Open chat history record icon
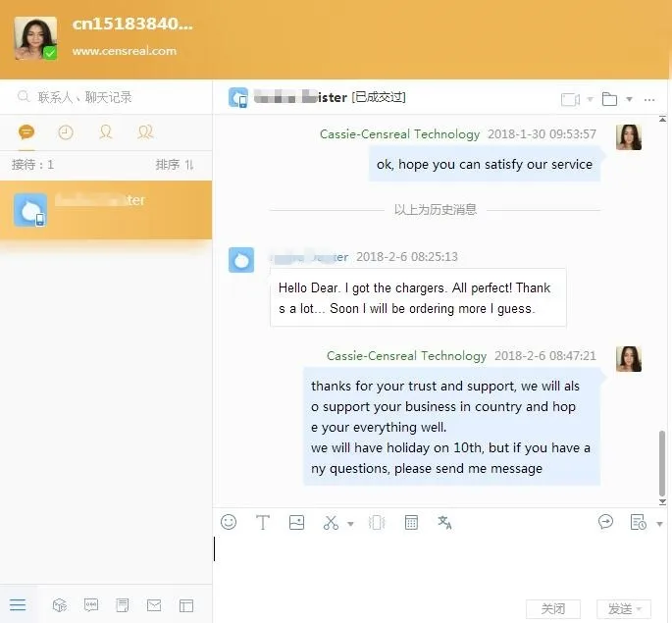The image size is (672, 623). point(638,522)
